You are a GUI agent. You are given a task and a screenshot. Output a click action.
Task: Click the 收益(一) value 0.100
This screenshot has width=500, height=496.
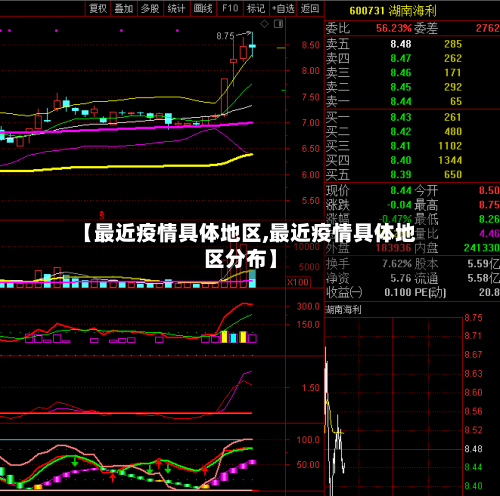[398, 293]
